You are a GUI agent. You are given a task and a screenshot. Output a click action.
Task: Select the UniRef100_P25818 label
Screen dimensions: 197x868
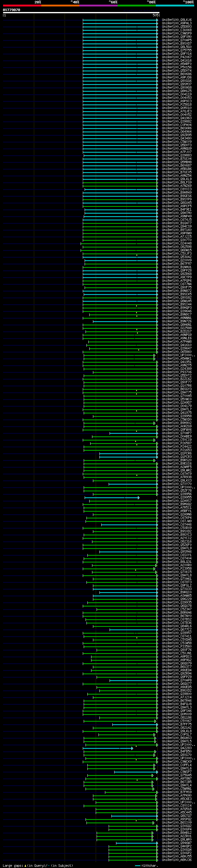coord(176,104)
